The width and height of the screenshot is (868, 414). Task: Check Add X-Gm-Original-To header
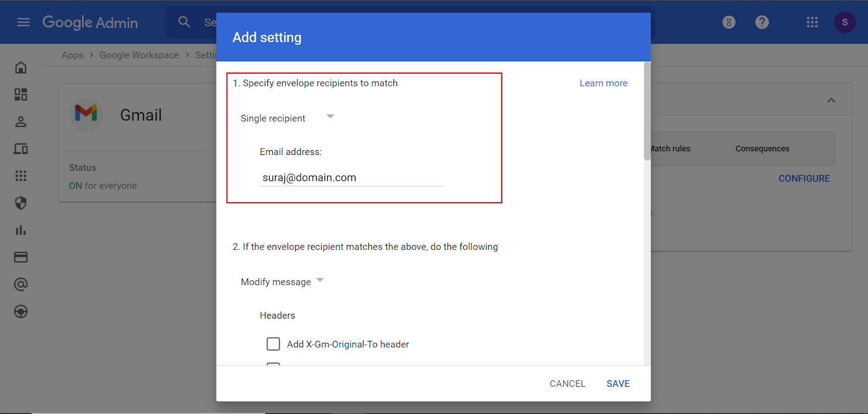tap(273, 344)
